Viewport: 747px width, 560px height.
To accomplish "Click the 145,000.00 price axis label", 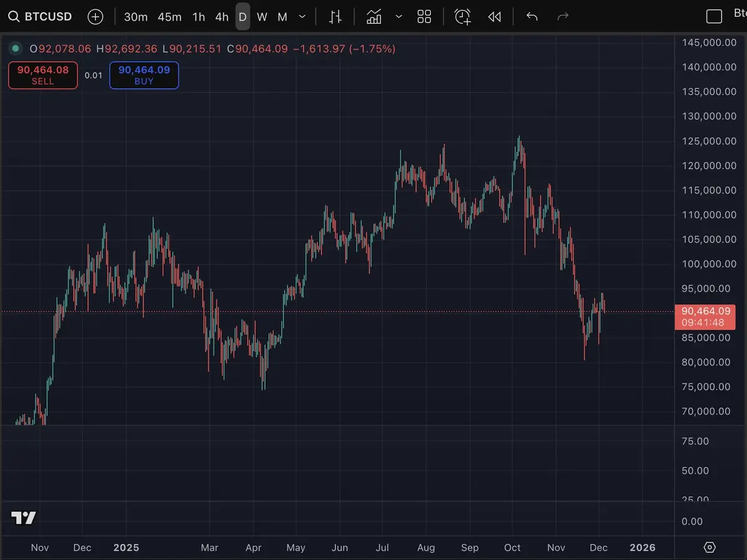I will click(x=709, y=43).
